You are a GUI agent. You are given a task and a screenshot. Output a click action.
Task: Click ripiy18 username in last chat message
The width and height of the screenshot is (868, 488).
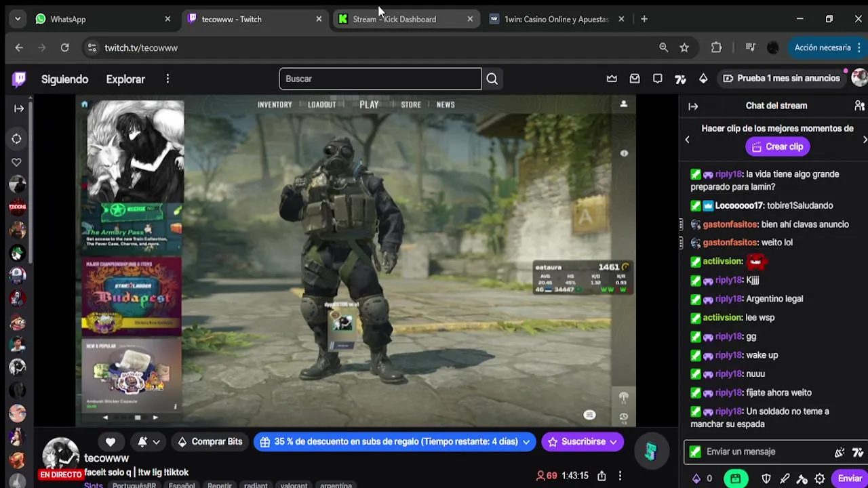(729, 411)
